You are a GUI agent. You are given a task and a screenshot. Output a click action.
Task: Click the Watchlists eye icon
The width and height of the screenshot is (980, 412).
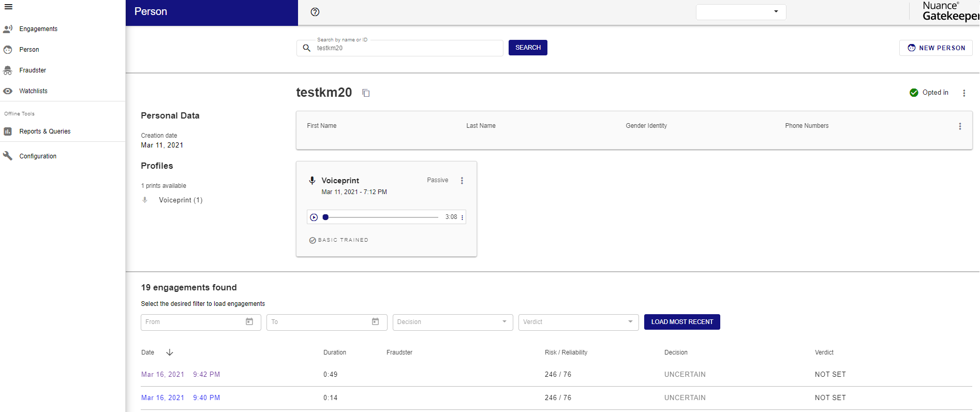pos(8,91)
